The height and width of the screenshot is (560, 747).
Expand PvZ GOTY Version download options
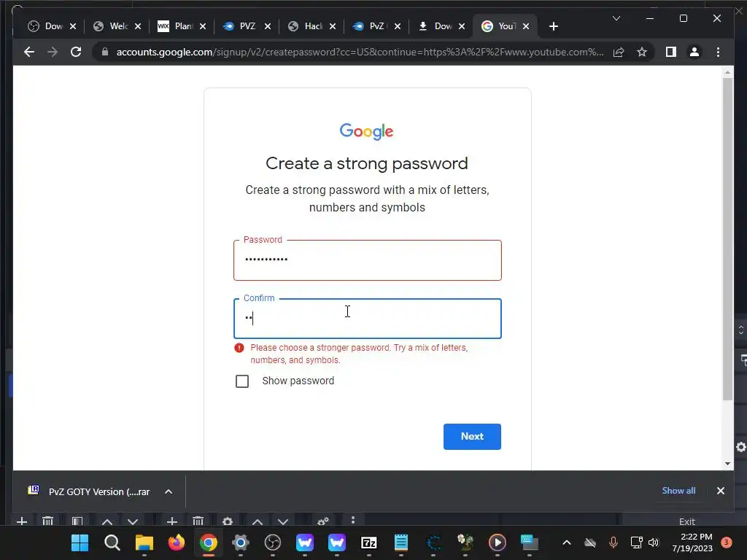pos(169,491)
